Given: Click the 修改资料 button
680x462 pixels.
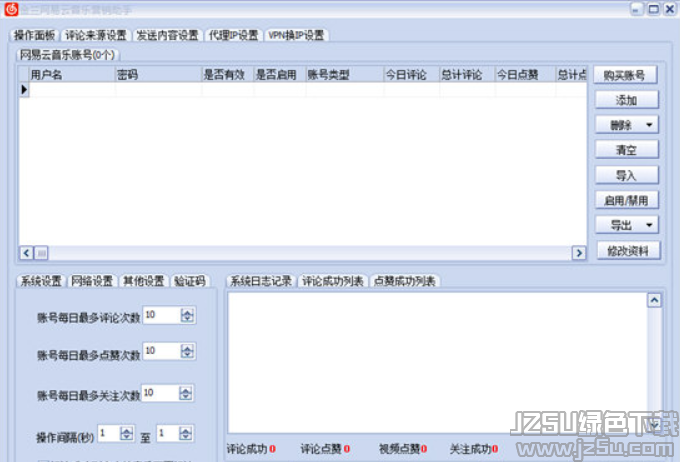Looking at the screenshot, I should tap(628, 250).
